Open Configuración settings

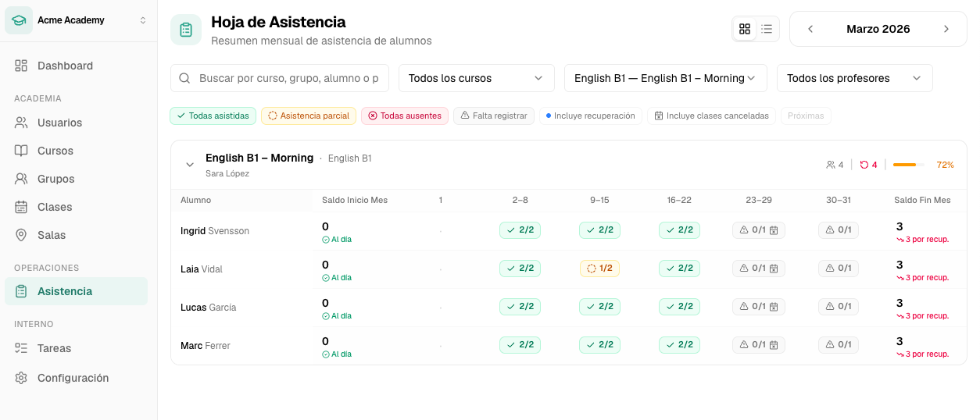tap(76, 378)
